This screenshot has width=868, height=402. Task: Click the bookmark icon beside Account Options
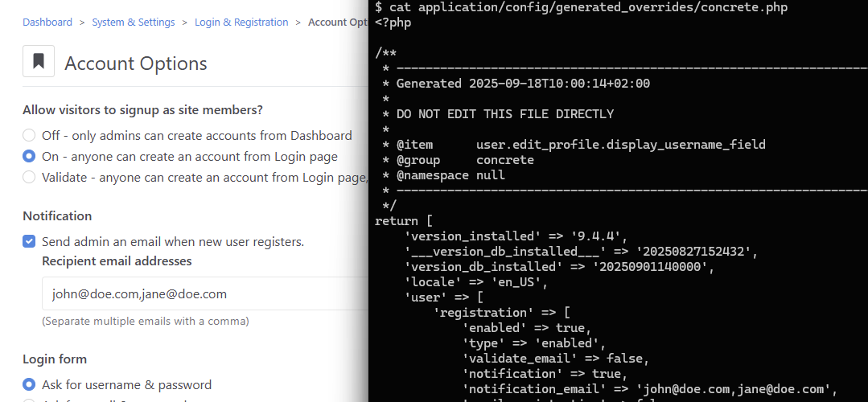pyautogui.click(x=39, y=61)
